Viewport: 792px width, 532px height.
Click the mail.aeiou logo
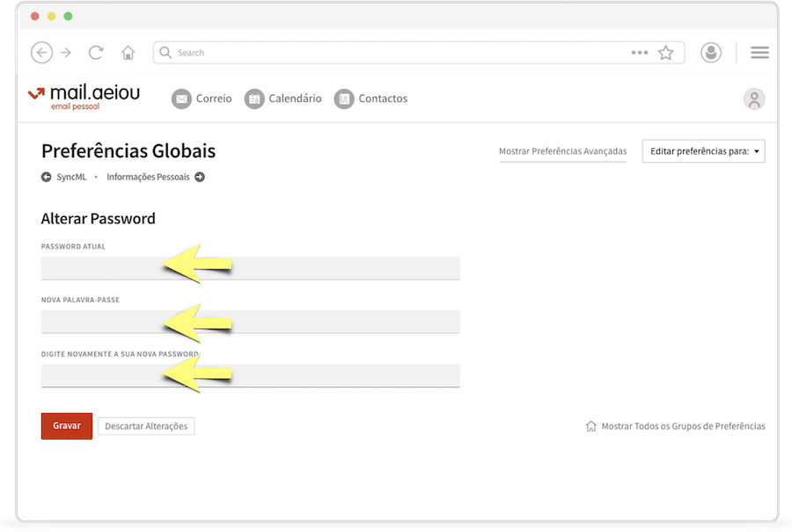84,97
